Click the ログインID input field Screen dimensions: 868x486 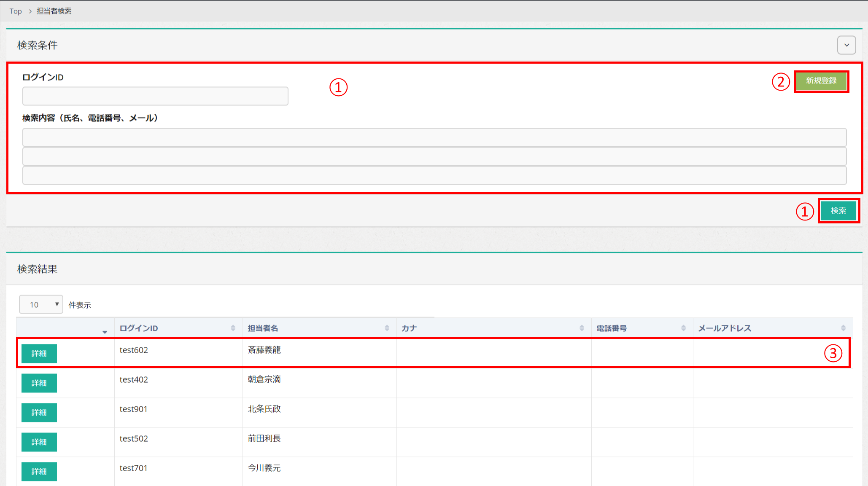click(x=155, y=96)
